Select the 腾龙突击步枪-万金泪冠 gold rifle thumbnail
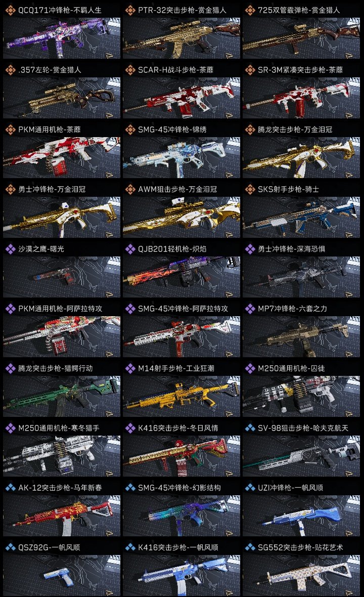 (x=301, y=157)
